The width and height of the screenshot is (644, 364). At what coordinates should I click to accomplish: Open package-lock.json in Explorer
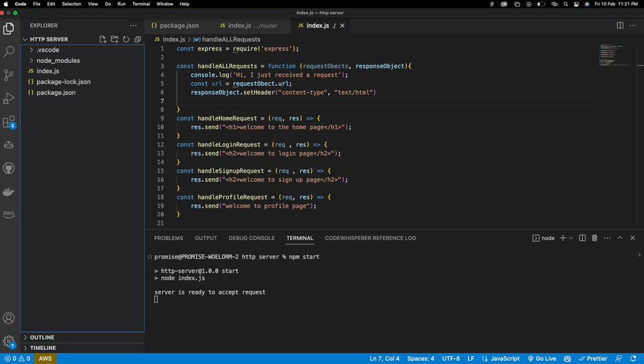64,82
